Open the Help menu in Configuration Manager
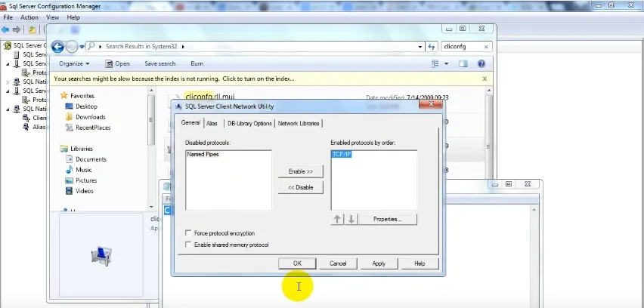Viewport: 644px width, 308px height. [x=73, y=17]
